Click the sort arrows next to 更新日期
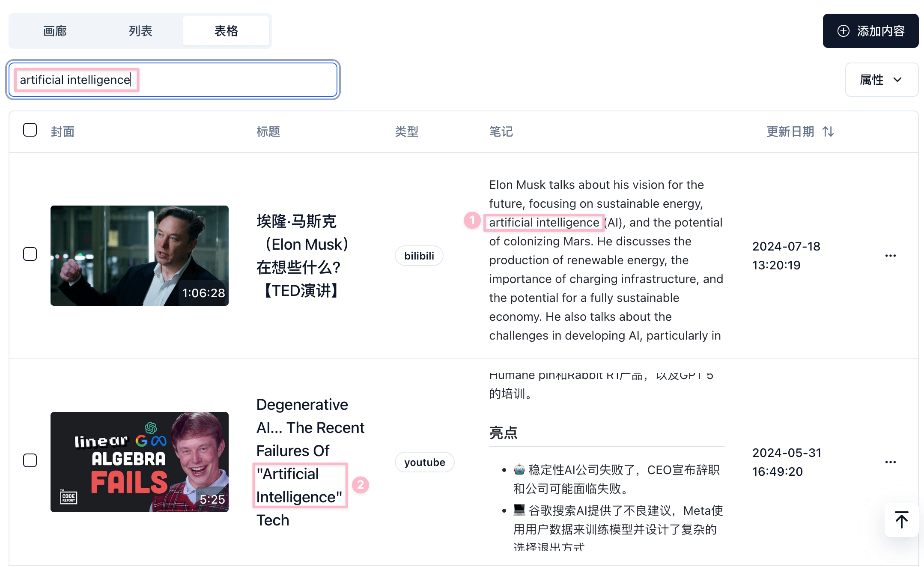This screenshot has height=567, width=924. point(828,131)
